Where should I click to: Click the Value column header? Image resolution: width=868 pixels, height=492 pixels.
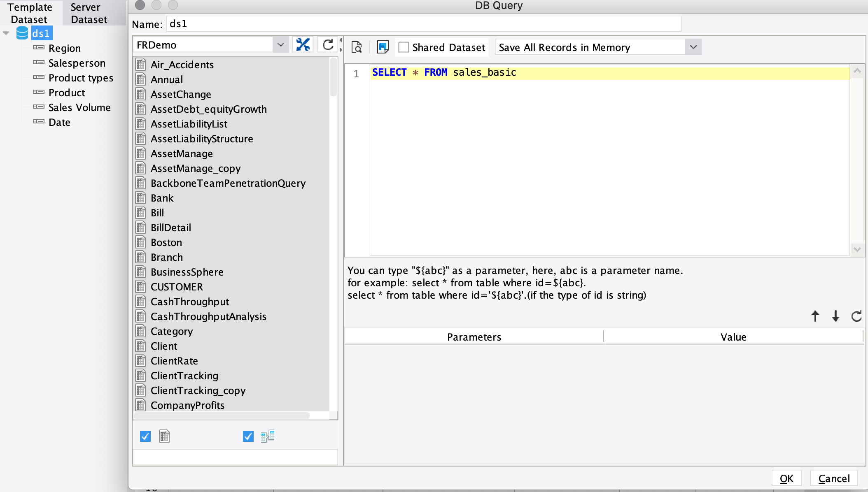733,337
